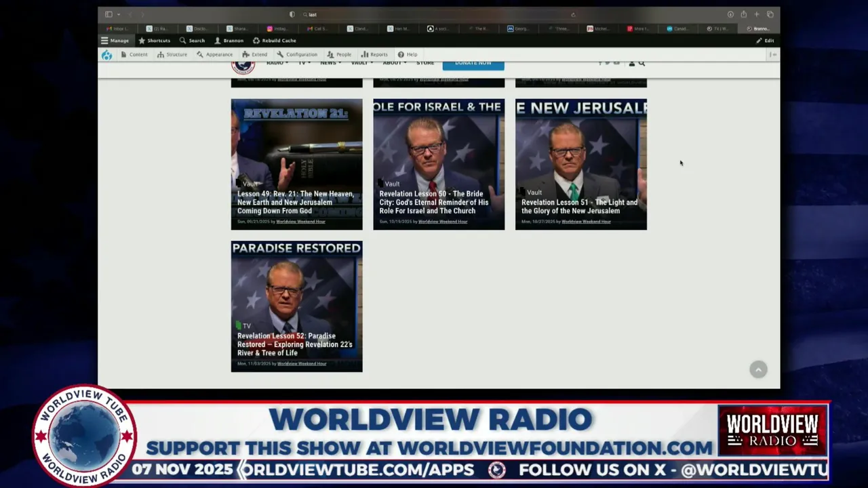Click the Edit pencil toggle in toolbar

point(765,41)
